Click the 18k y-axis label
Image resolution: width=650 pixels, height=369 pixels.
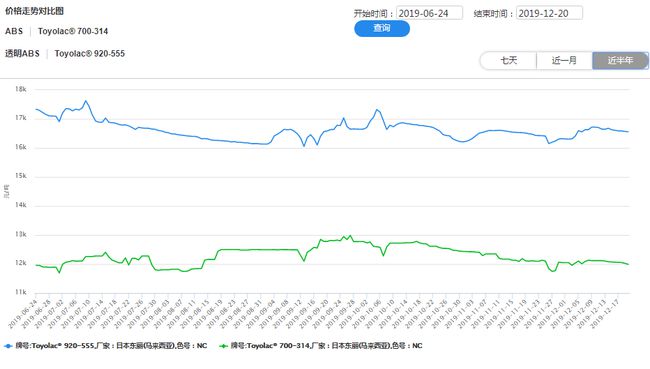coord(21,89)
